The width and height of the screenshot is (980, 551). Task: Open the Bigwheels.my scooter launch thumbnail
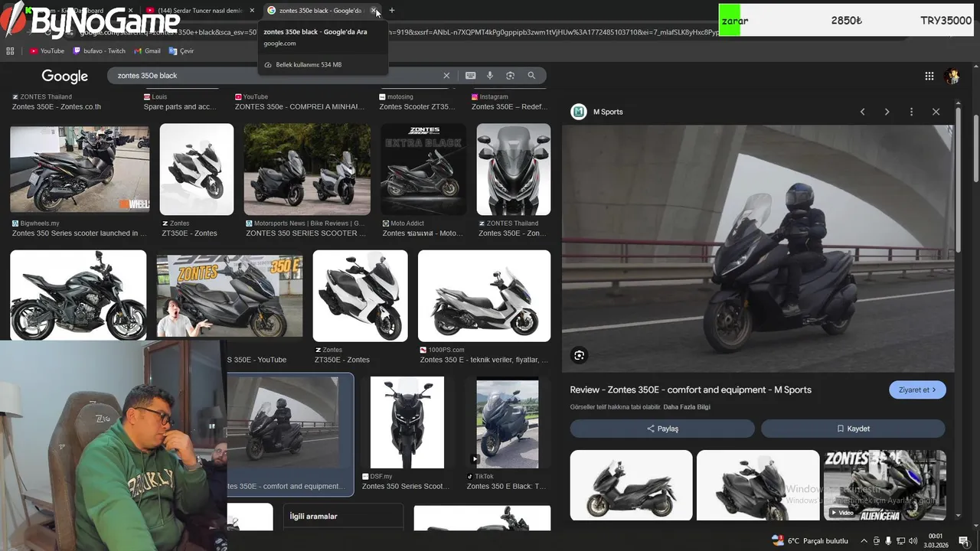coord(80,169)
